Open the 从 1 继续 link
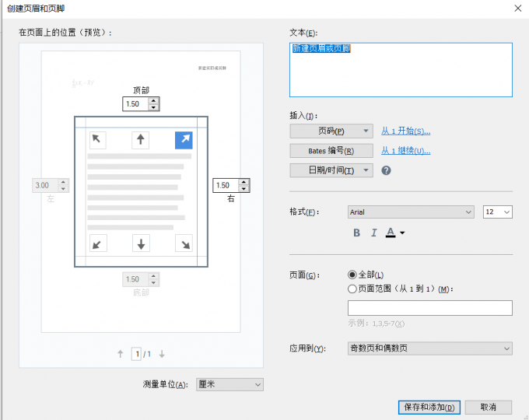 point(406,151)
